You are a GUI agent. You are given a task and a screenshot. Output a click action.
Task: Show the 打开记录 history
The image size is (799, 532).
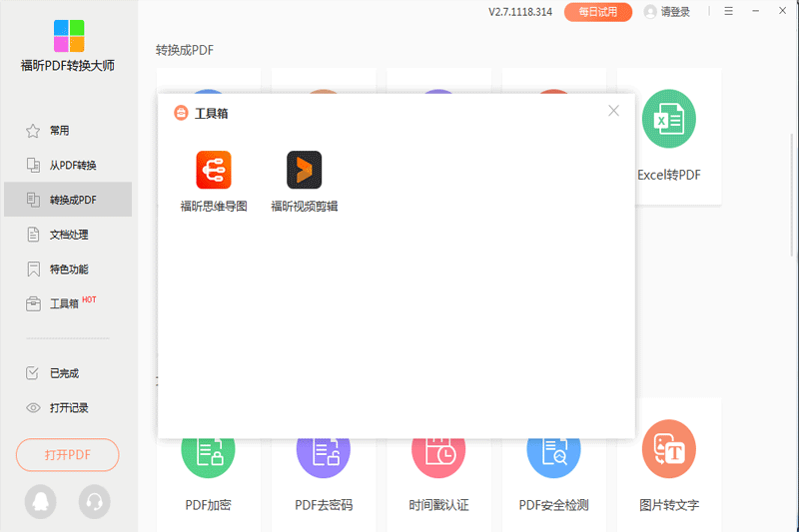tap(68, 408)
